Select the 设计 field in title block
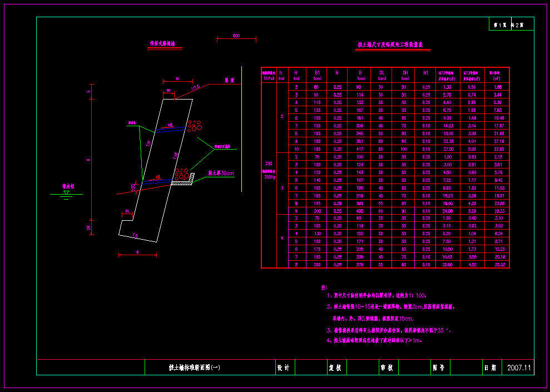The height and width of the screenshot is (392, 550). pos(283,368)
